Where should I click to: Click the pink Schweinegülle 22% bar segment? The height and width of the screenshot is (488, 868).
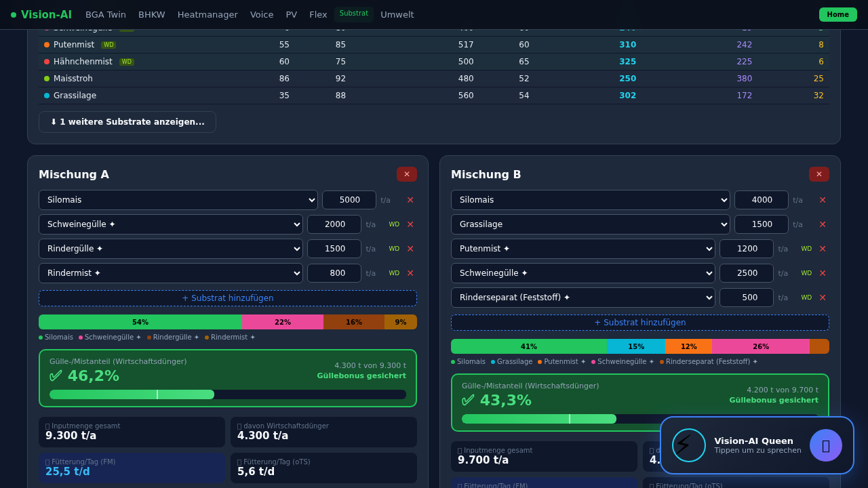[x=283, y=322]
